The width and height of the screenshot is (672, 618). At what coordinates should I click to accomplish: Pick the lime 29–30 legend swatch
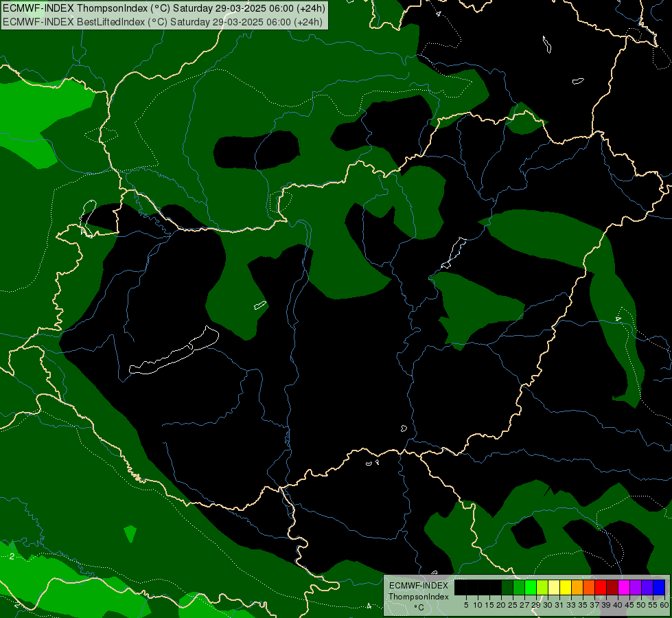(542, 587)
